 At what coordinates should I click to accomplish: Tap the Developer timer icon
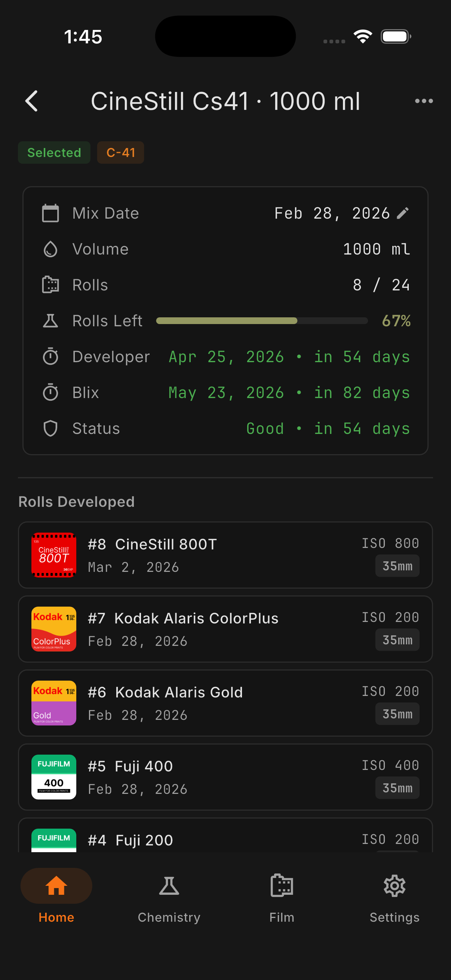click(x=50, y=357)
